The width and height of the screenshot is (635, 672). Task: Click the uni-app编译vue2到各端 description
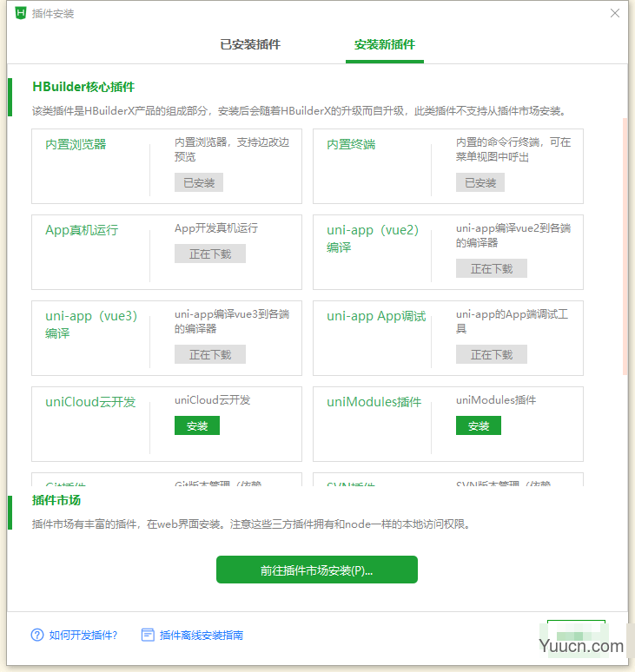(x=513, y=235)
